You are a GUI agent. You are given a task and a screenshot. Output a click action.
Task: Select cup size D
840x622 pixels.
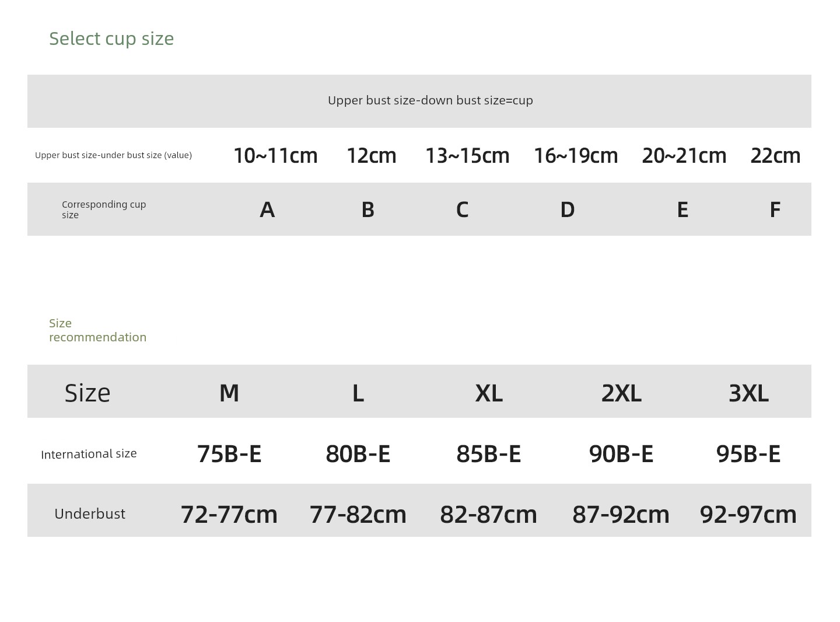click(x=568, y=209)
